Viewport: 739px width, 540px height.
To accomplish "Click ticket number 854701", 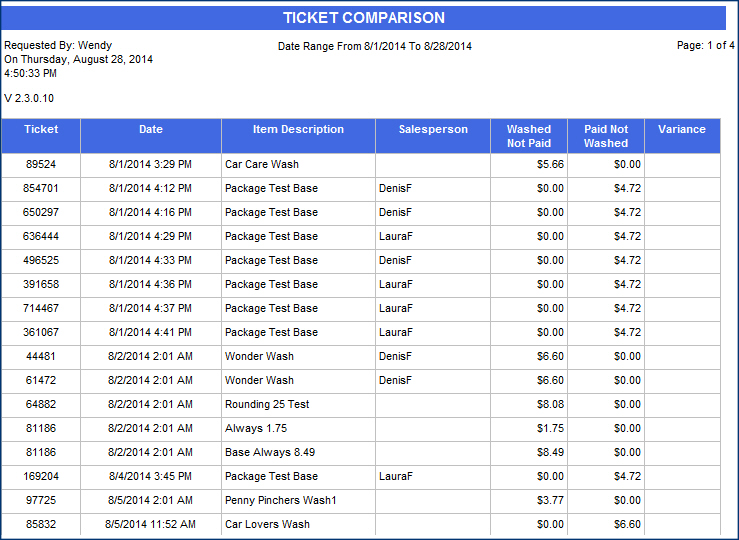I will click(41, 188).
